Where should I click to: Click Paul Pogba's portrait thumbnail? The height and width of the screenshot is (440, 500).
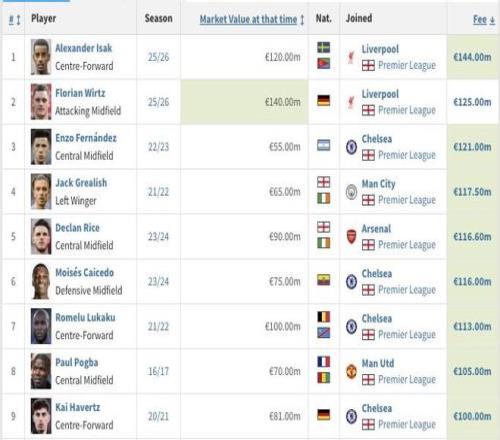pos(41,371)
